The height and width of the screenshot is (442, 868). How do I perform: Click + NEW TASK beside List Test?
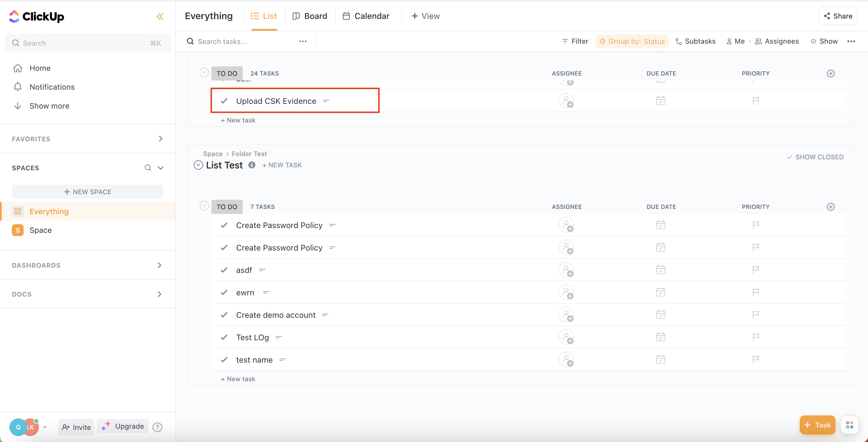tap(282, 165)
